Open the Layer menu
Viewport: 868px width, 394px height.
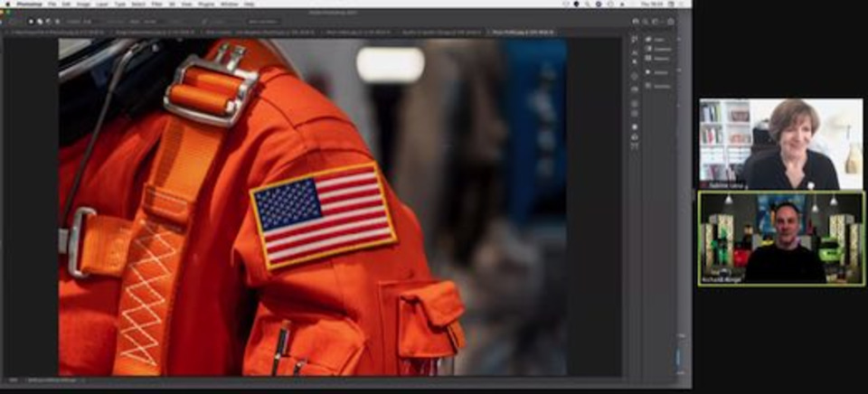(102, 4)
